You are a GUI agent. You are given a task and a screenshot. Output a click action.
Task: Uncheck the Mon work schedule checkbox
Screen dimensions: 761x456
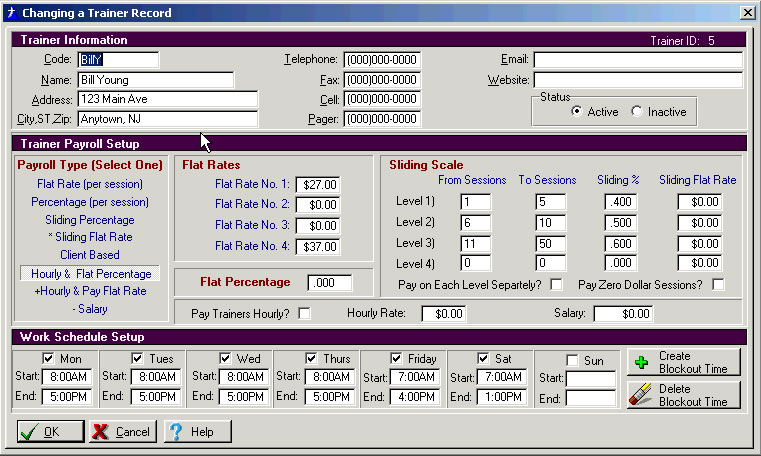pyautogui.click(x=49, y=359)
